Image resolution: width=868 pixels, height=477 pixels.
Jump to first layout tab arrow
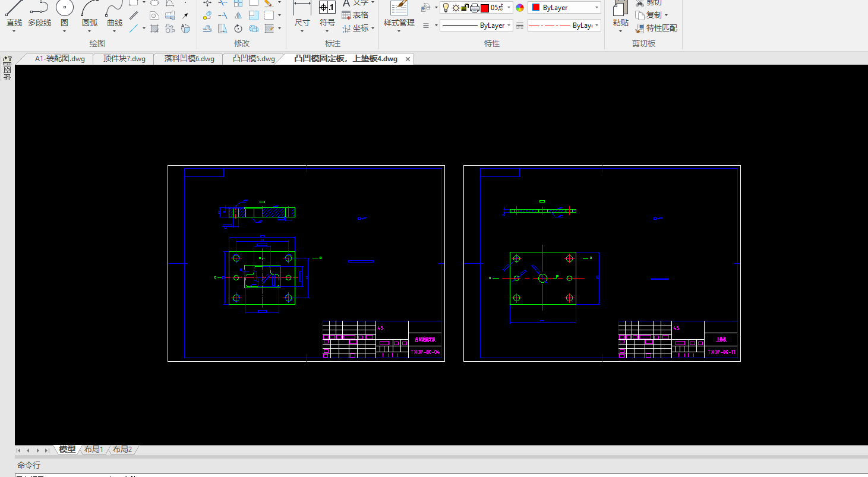20,450
